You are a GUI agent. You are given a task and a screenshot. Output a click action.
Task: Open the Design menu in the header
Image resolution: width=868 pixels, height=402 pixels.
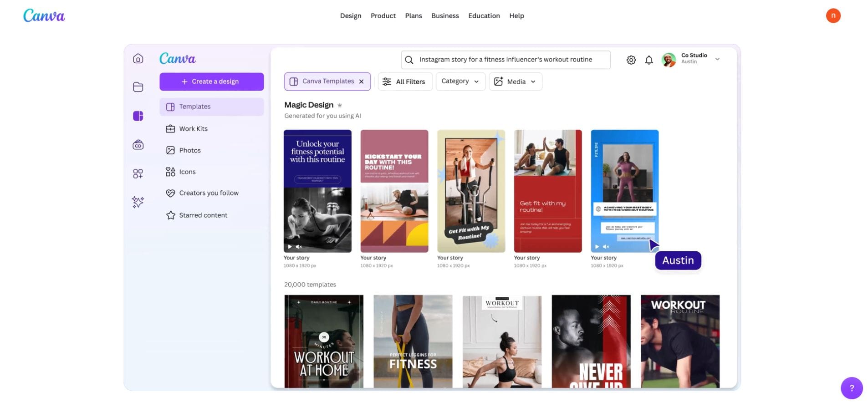(350, 15)
